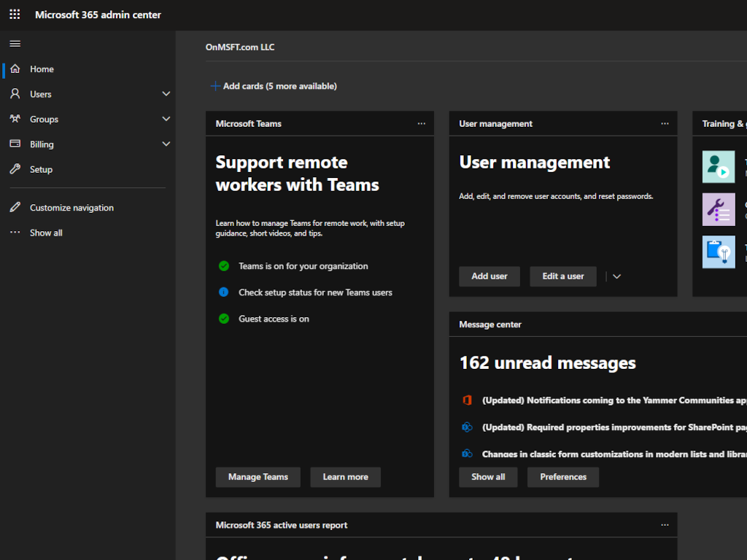Viewport: 747px width, 560px height.
Task: Expand the Groups navigation section
Action: [x=166, y=119]
